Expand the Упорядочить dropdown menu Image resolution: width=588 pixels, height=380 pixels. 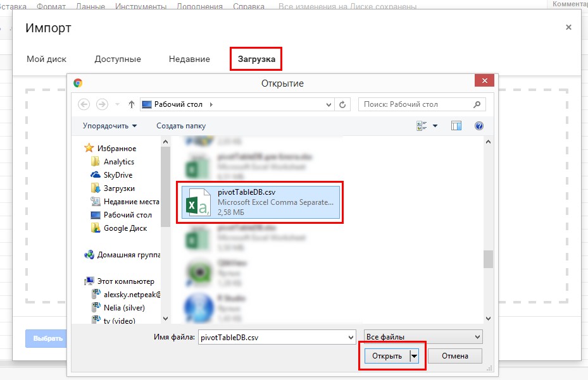[x=110, y=126]
